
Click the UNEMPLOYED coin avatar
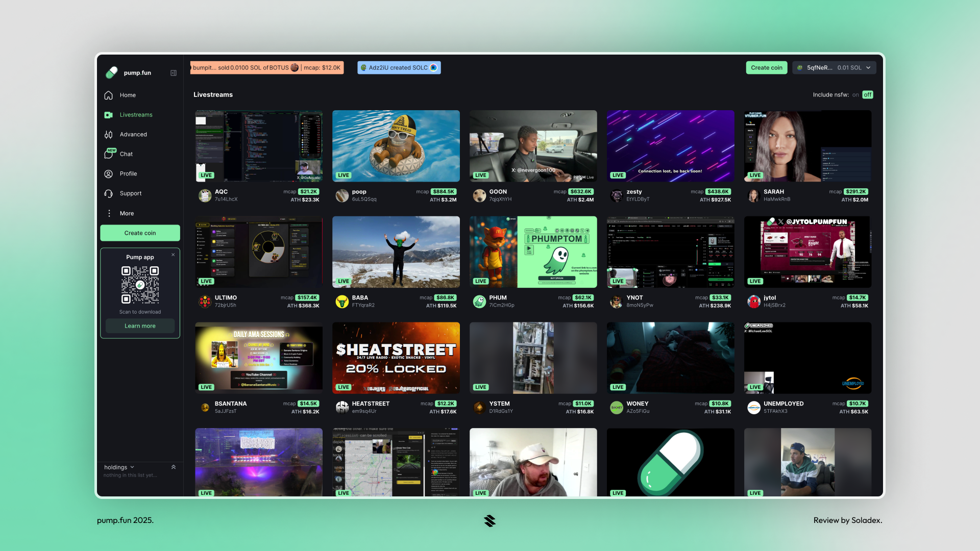point(754,407)
